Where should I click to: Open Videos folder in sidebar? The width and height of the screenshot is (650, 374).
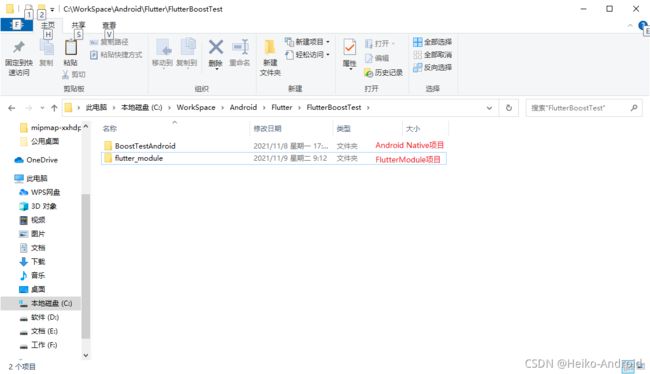[x=32, y=220]
